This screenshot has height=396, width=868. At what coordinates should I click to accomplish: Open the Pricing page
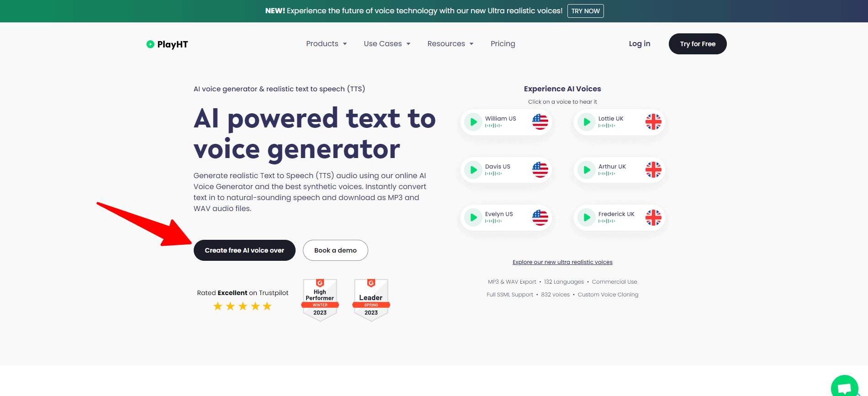point(503,44)
